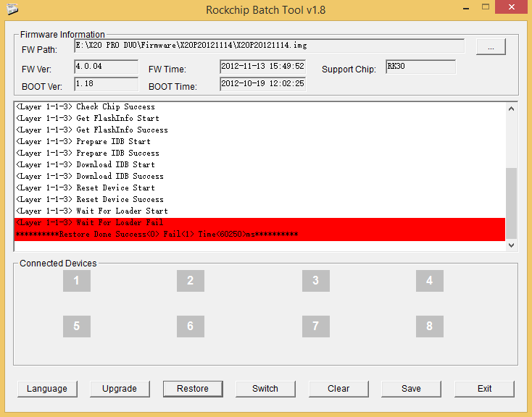Select connected device slot 1
Viewport: 532px width, 417px height.
point(77,281)
